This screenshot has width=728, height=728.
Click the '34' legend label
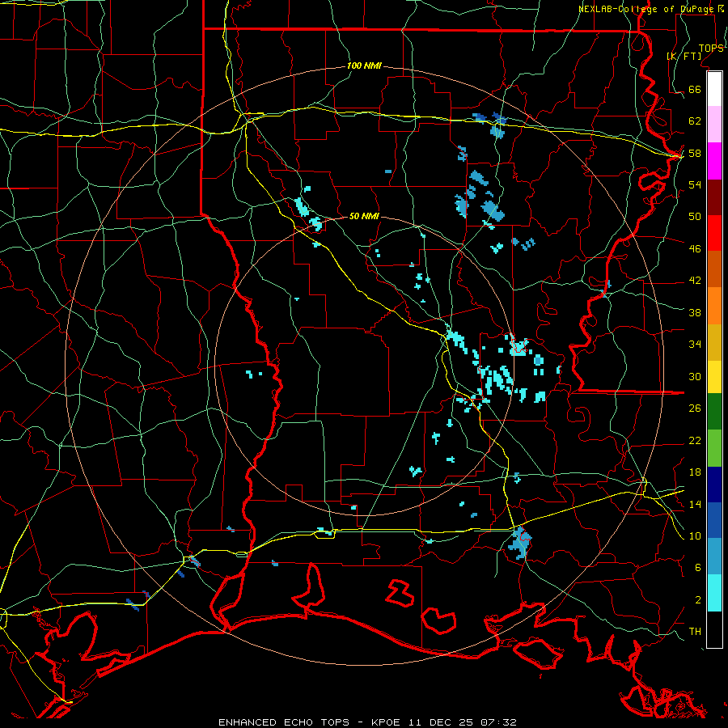click(695, 345)
